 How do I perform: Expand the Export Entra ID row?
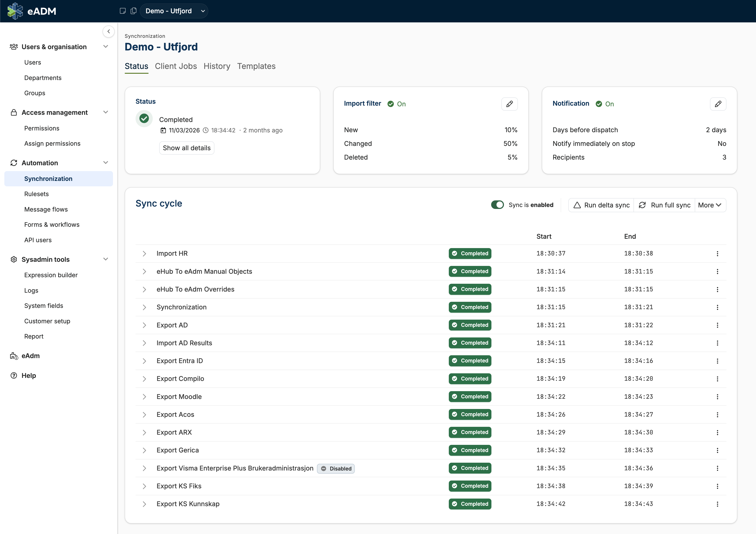pyautogui.click(x=144, y=361)
